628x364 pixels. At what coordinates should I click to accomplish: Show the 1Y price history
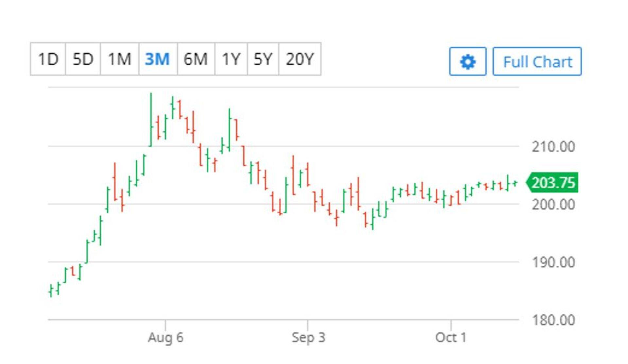[231, 59]
